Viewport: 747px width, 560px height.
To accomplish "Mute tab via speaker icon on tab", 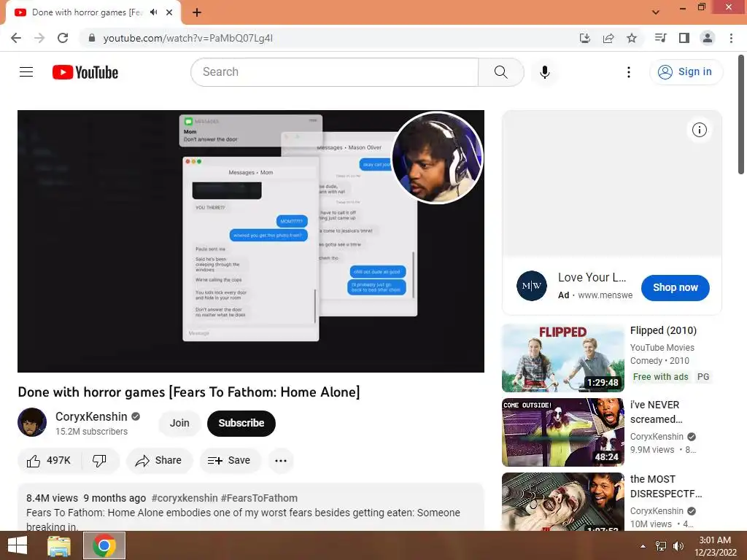I will pos(153,12).
